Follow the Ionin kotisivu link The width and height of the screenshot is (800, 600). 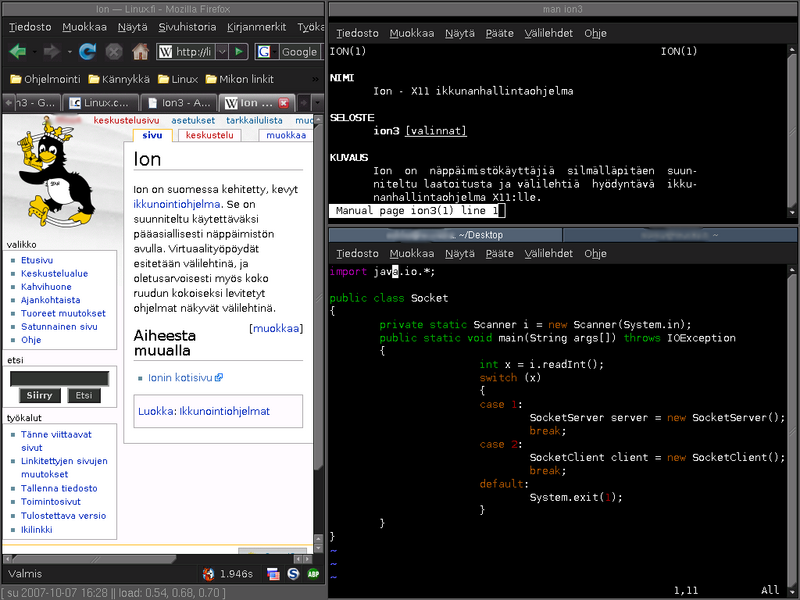point(182,378)
